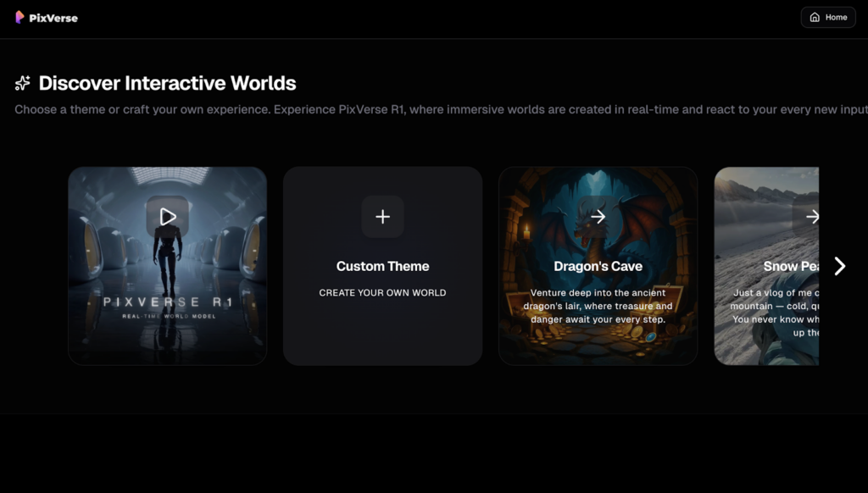Click the house icon in Home button
Screen dimensions: 868x493
coord(815,17)
